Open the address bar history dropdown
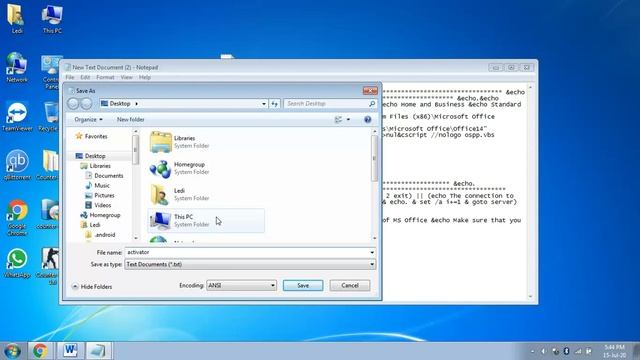640x360 pixels. 264,104
